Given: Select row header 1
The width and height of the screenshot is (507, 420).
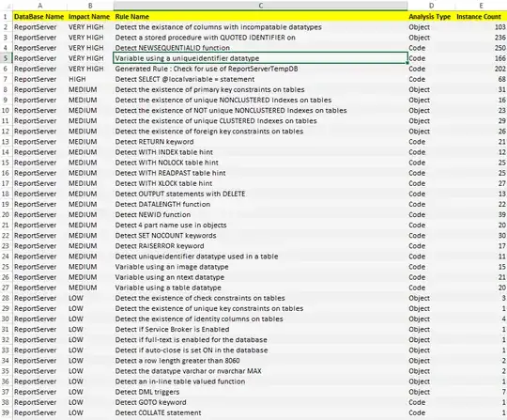Looking at the screenshot, I should [6, 17].
